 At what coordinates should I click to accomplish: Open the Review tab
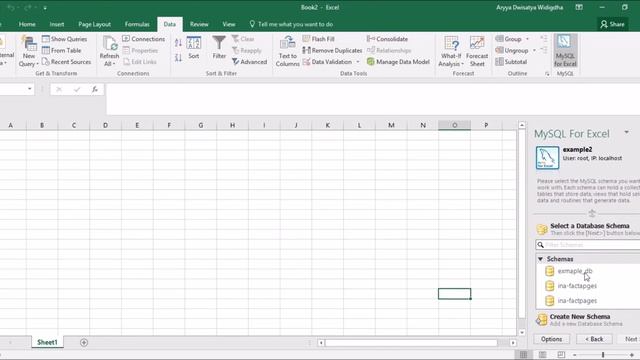199,24
